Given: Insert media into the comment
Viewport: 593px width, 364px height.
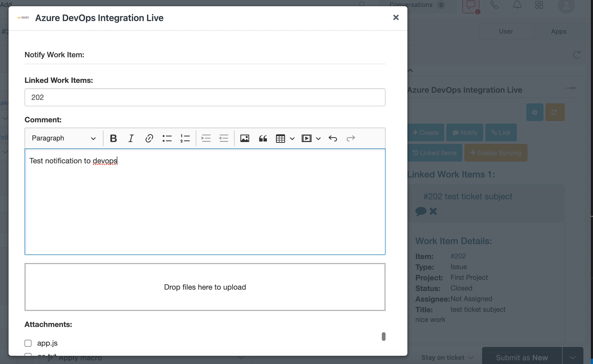Looking at the screenshot, I should click(x=307, y=138).
